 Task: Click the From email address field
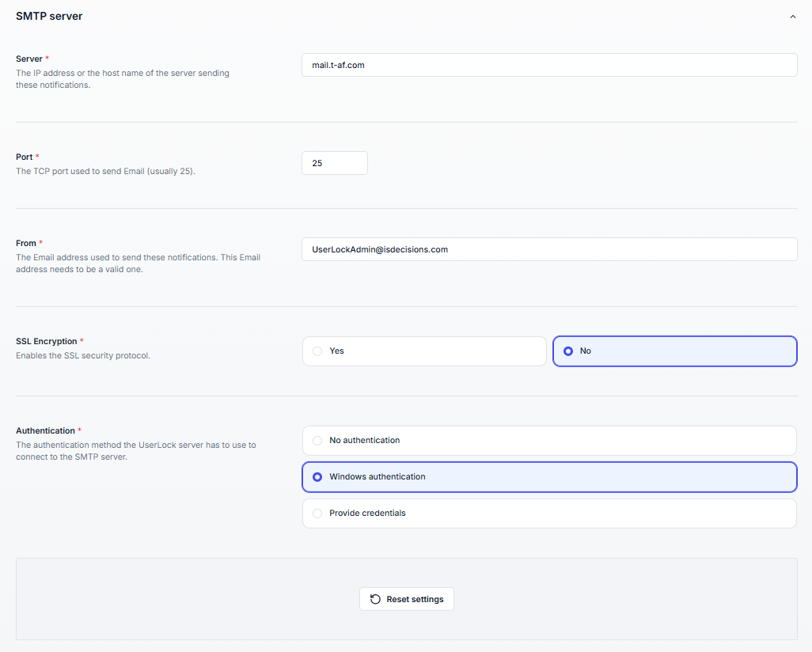click(548, 249)
